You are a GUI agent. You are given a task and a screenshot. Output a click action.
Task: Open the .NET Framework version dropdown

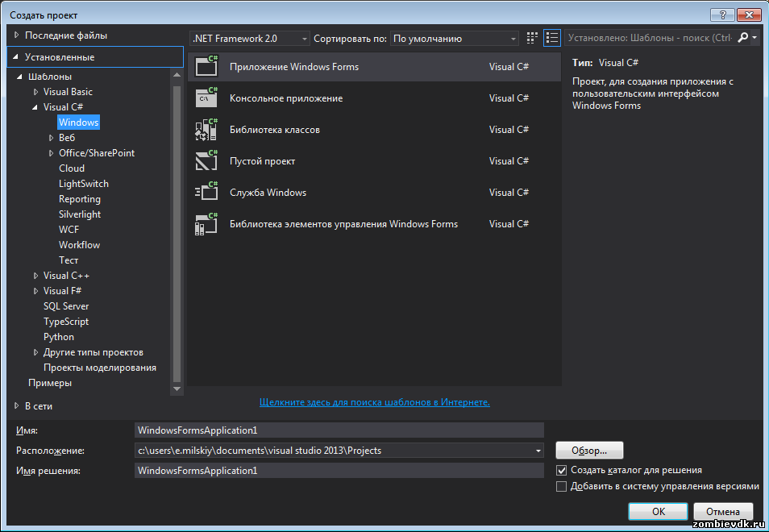pyautogui.click(x=250, y=38)
